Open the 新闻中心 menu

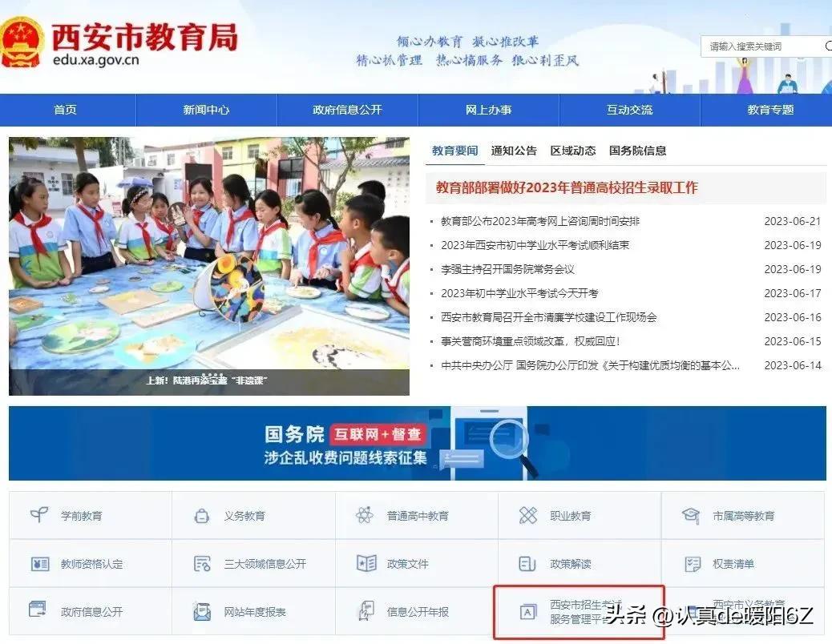(207, 110)
